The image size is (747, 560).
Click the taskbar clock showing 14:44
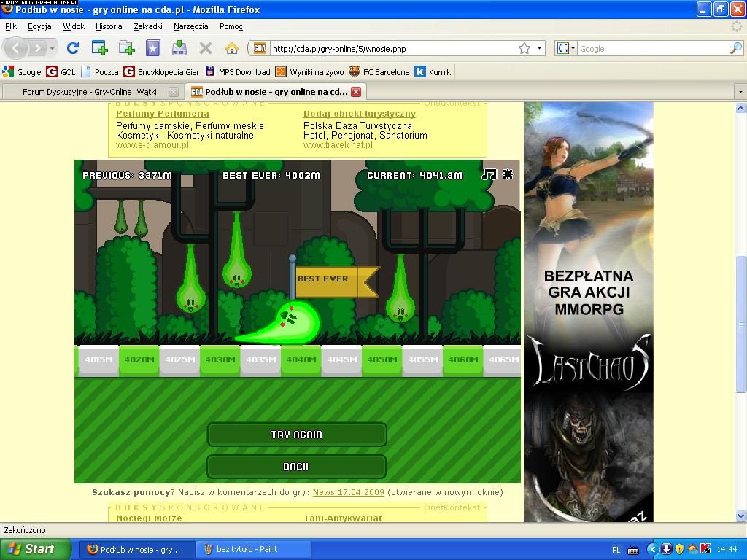tap(727, 549)
